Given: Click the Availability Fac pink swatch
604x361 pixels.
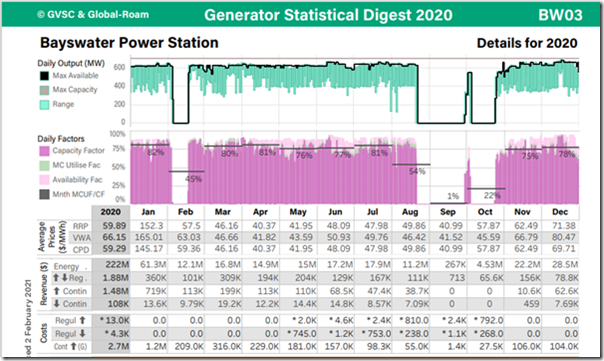Looking at the screenshot, I should 44,180.
